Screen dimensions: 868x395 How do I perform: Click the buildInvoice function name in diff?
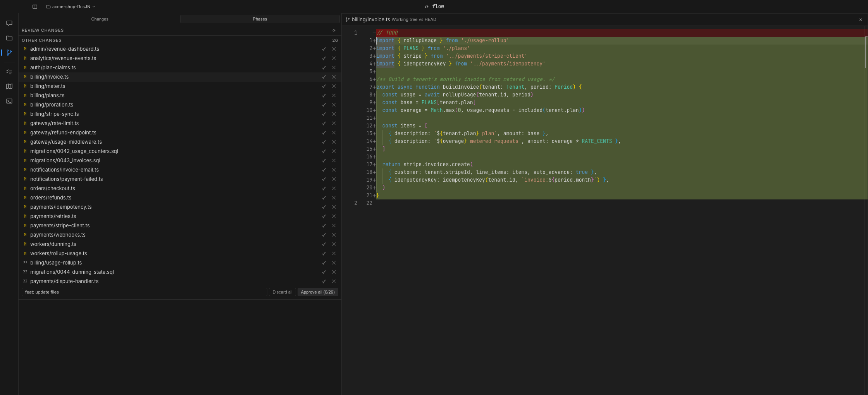tap(461, 87)
